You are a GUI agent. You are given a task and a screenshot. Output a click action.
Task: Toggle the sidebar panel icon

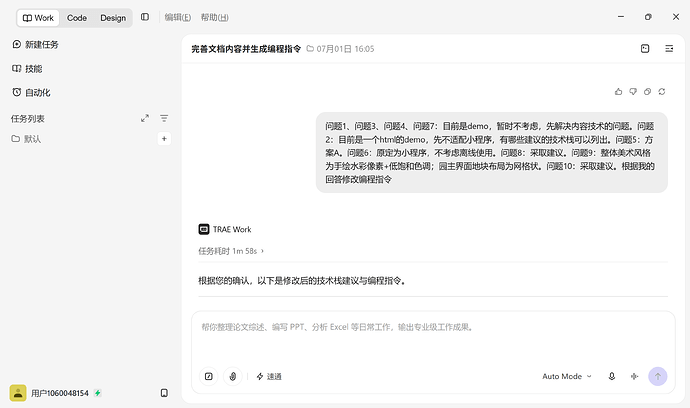pos(145,17)
